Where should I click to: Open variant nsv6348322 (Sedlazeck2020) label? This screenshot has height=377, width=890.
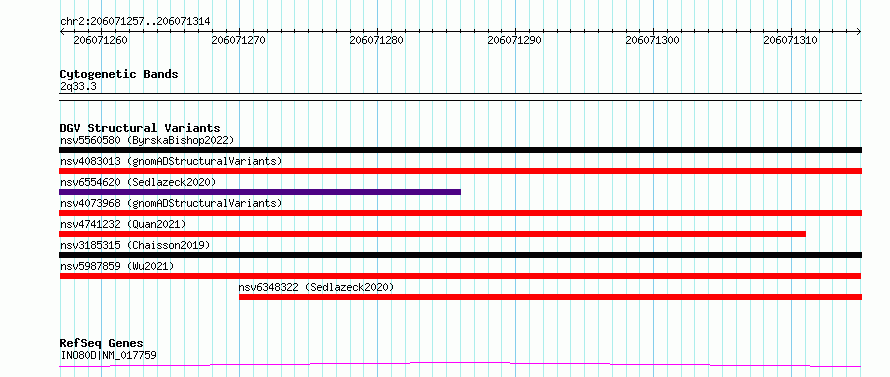tap(316, 287)
